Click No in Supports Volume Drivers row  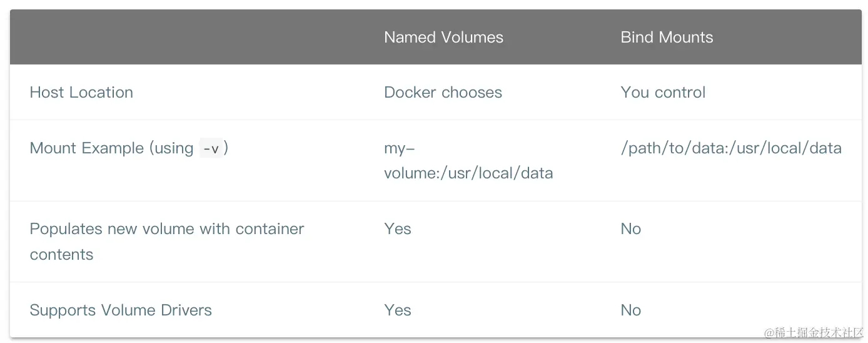pyautogui.click(x=630, y=310)
